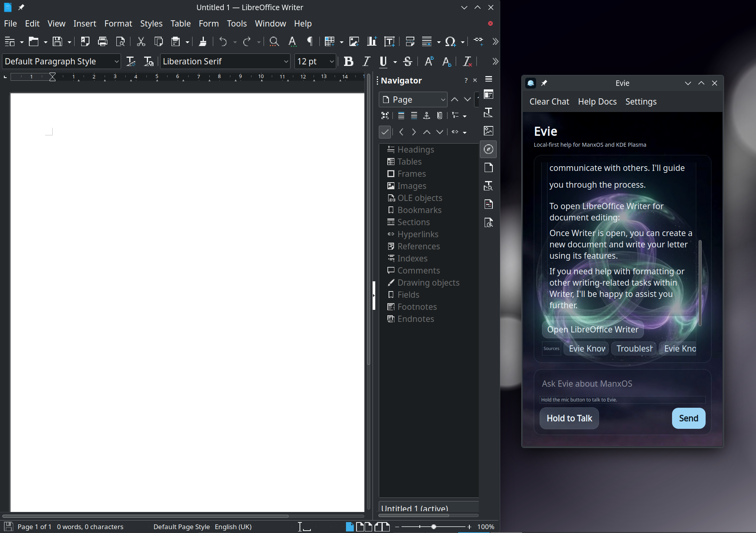Click the Ask Evie about ManxOS input field
756x533 pixels.
pos(622,384)
